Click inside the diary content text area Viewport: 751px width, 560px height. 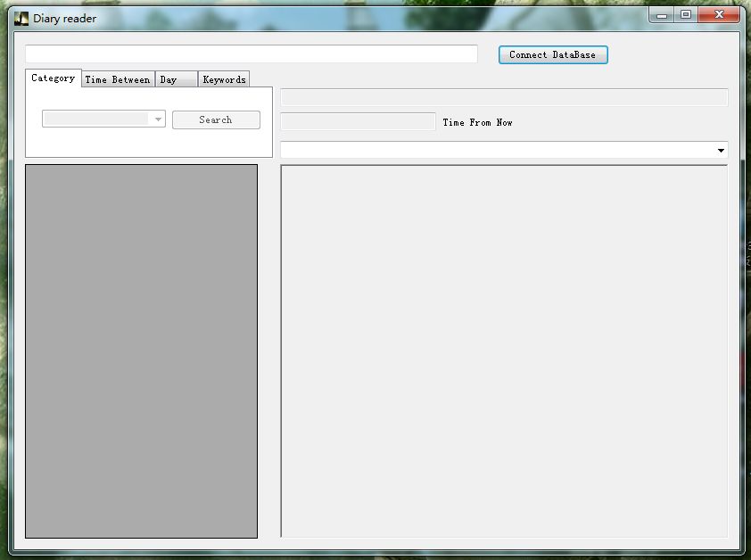pos(504,351)
